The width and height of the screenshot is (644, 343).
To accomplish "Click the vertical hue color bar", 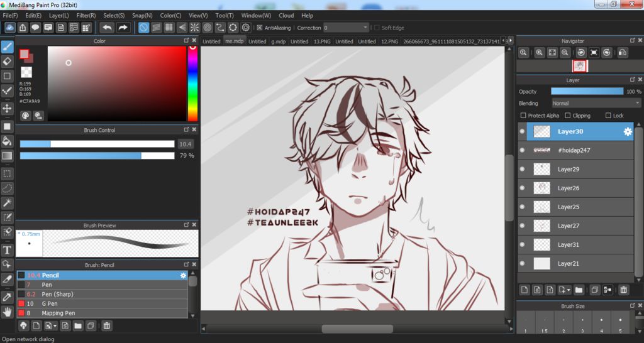I will [192, 84].
